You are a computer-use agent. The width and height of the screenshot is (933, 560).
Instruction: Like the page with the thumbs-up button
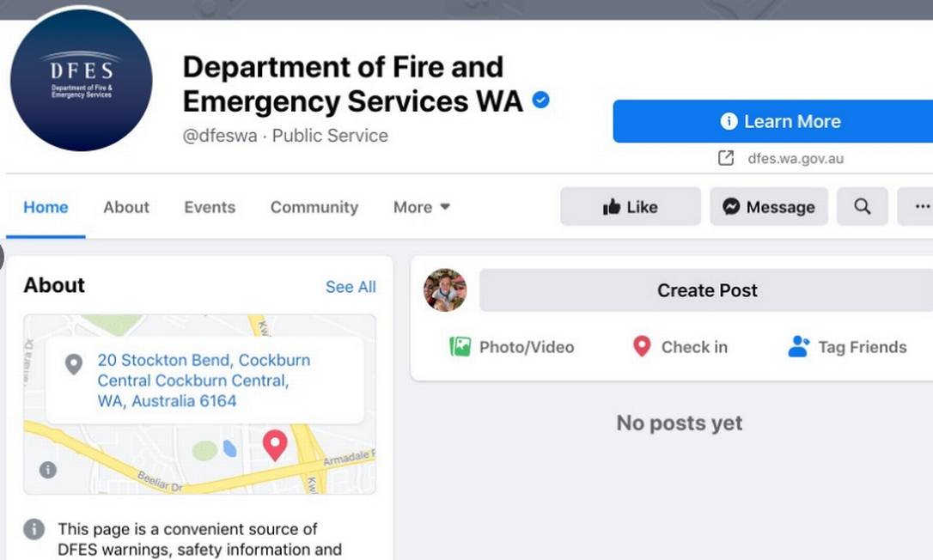click(x=631, y=207)
